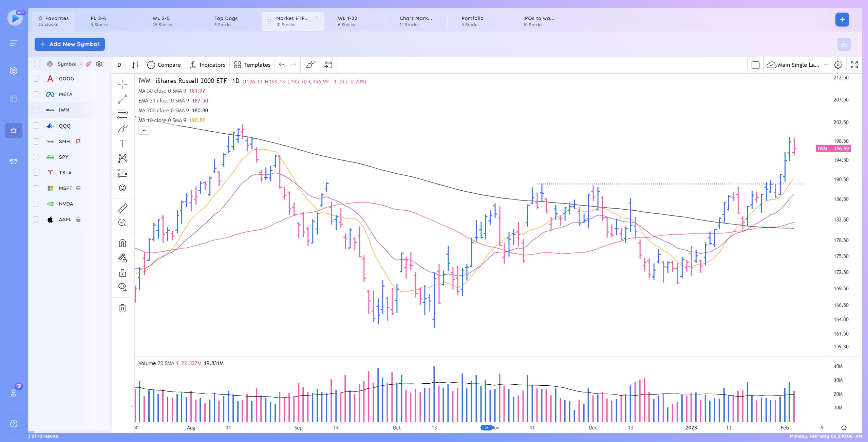
Task: Select the crosshair cursor tool
Action: (122, 84)
